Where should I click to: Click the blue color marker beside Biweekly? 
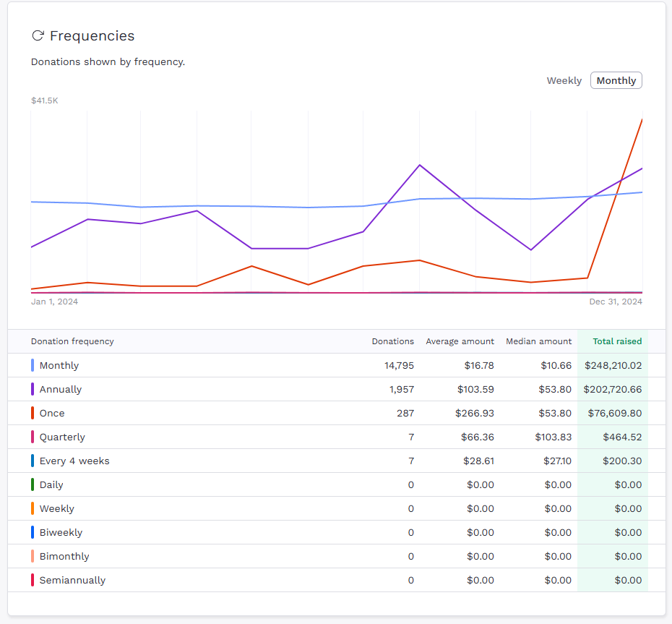33,532
